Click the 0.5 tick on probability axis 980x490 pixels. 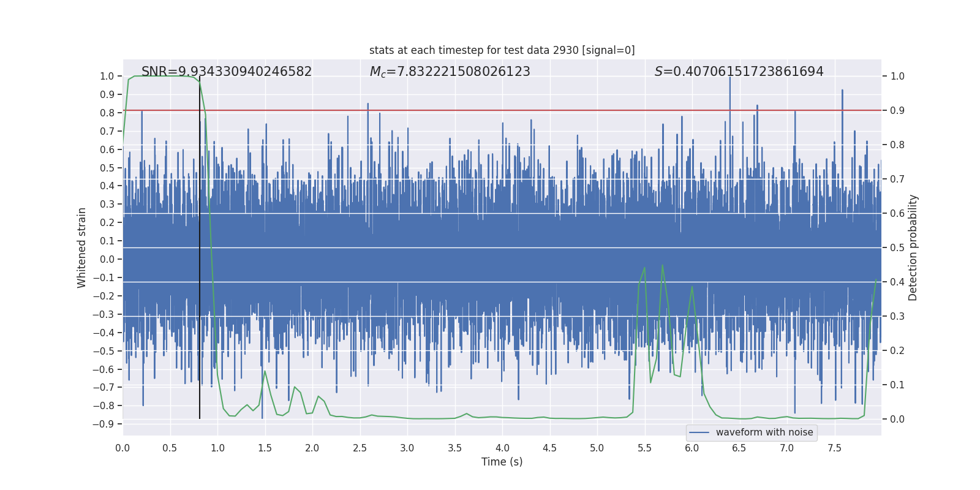click(897, 247)
